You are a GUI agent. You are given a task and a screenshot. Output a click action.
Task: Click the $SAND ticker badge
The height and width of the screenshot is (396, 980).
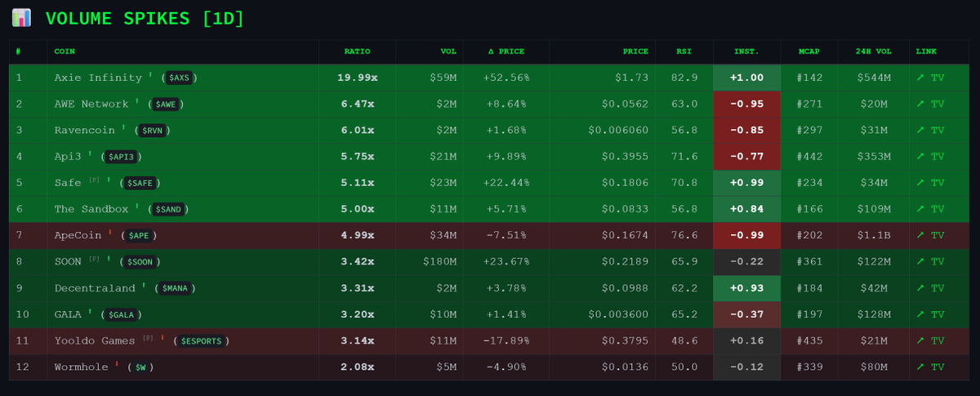pyautogui.click(x=167, y=209)
